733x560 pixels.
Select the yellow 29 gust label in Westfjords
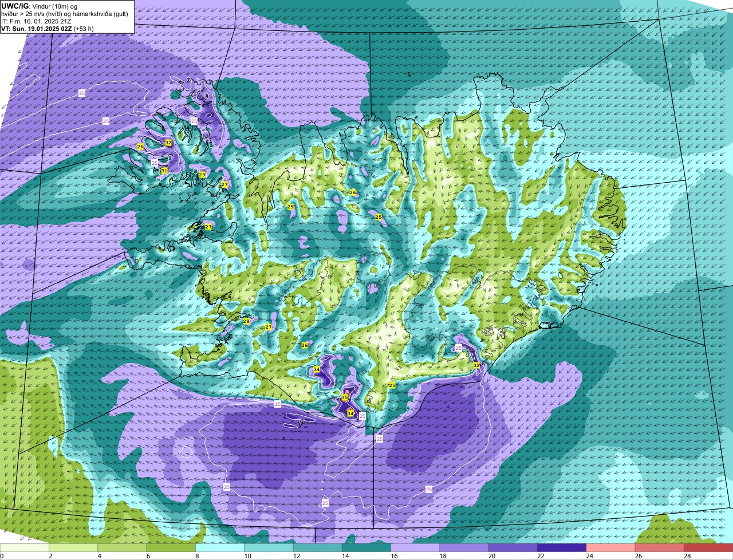point(202,175)
